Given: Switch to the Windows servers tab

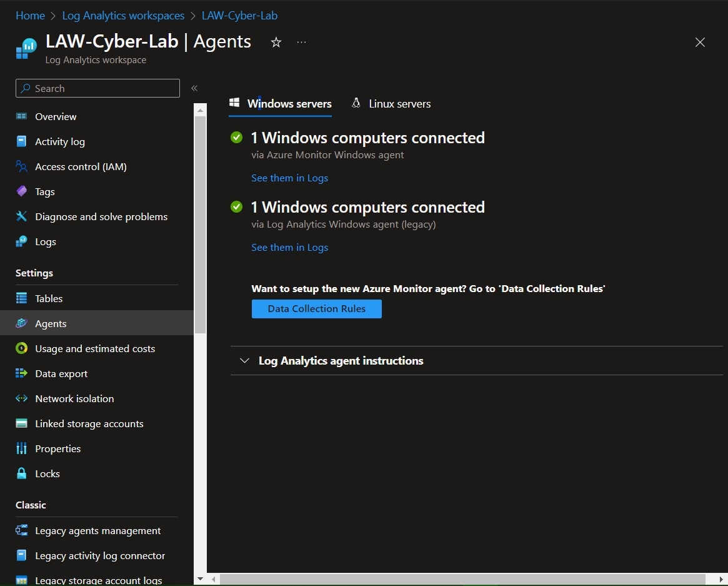Looking at the screenshot, I should coord(281,104).
